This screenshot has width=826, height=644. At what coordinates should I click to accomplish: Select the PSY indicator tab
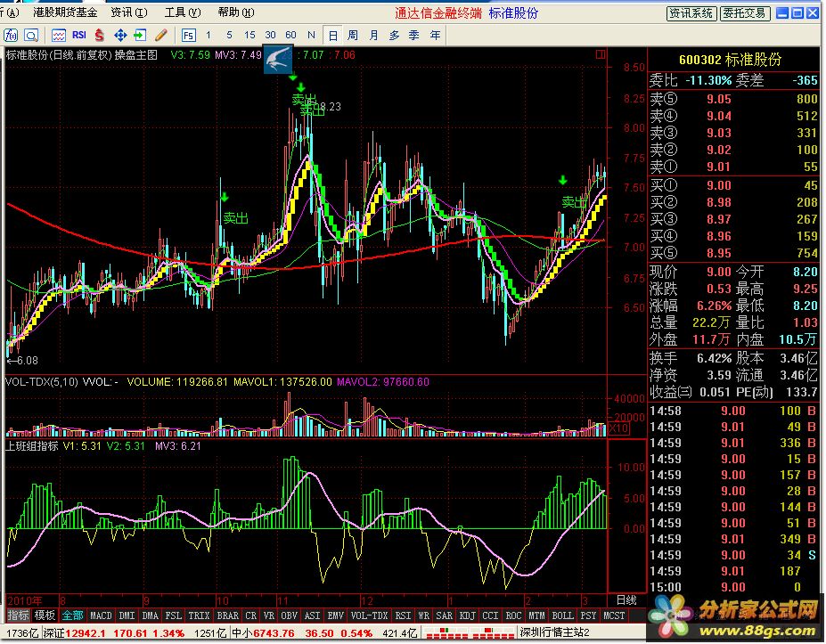pyautogui.click(x=588, y=615)
